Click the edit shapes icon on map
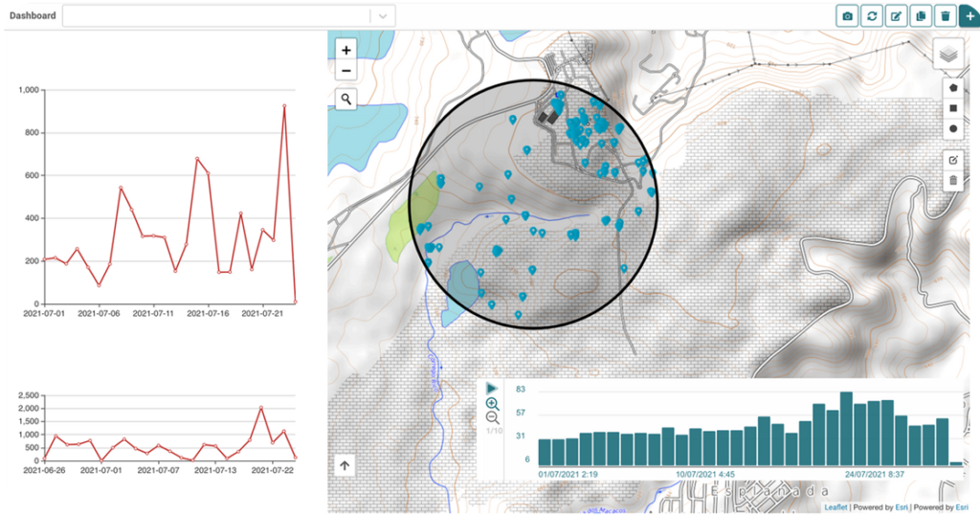Viewport: 980px width, 515px height. 953,159
